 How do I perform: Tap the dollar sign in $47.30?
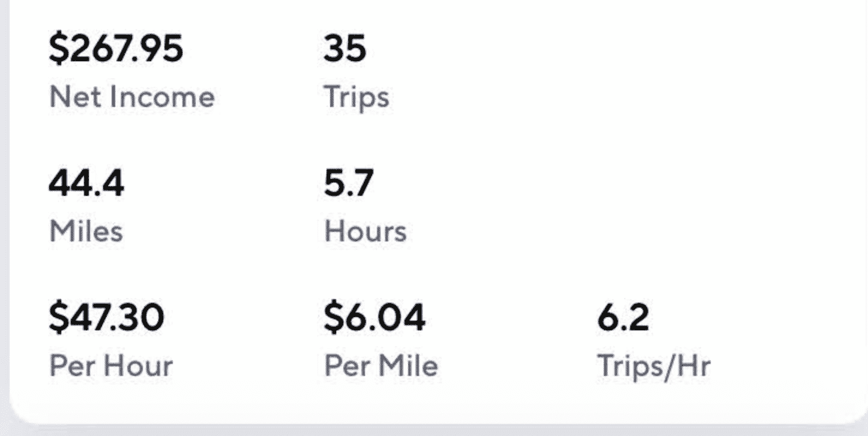pos(58,318)
